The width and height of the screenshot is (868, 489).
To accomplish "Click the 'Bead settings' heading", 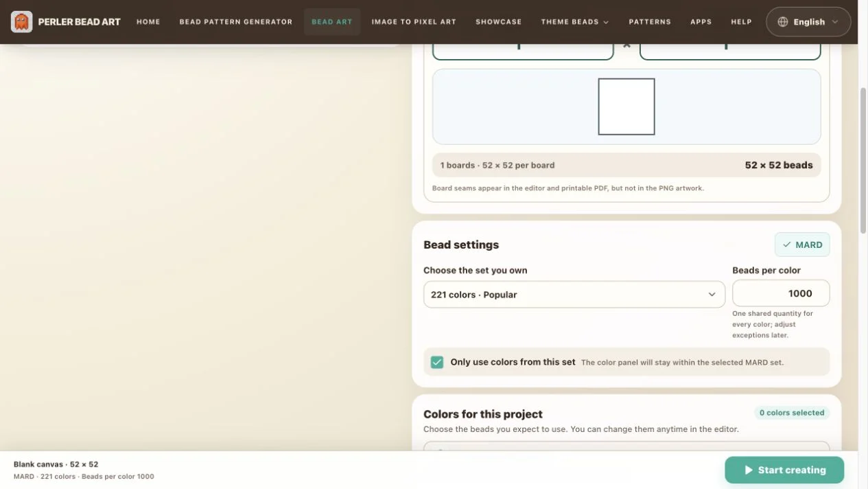I will pos(461,244).
